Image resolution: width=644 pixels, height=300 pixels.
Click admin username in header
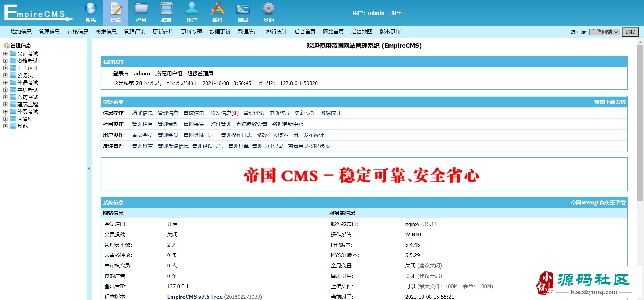(376, 13)
